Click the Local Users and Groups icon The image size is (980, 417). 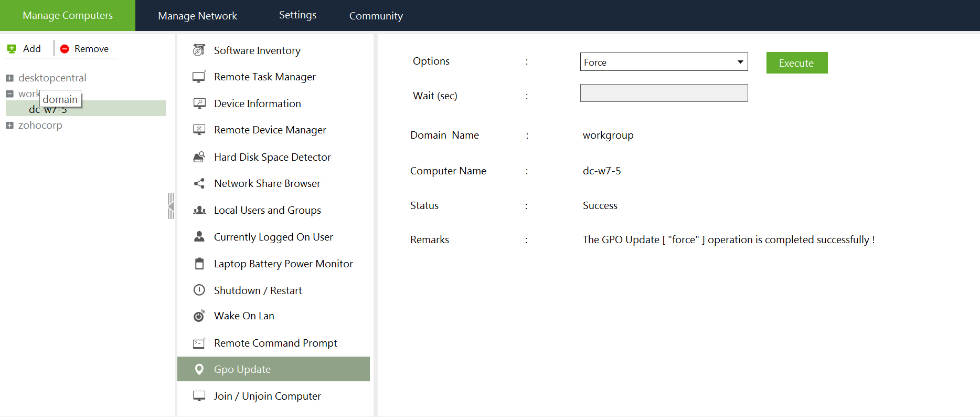tap(199, 210)
